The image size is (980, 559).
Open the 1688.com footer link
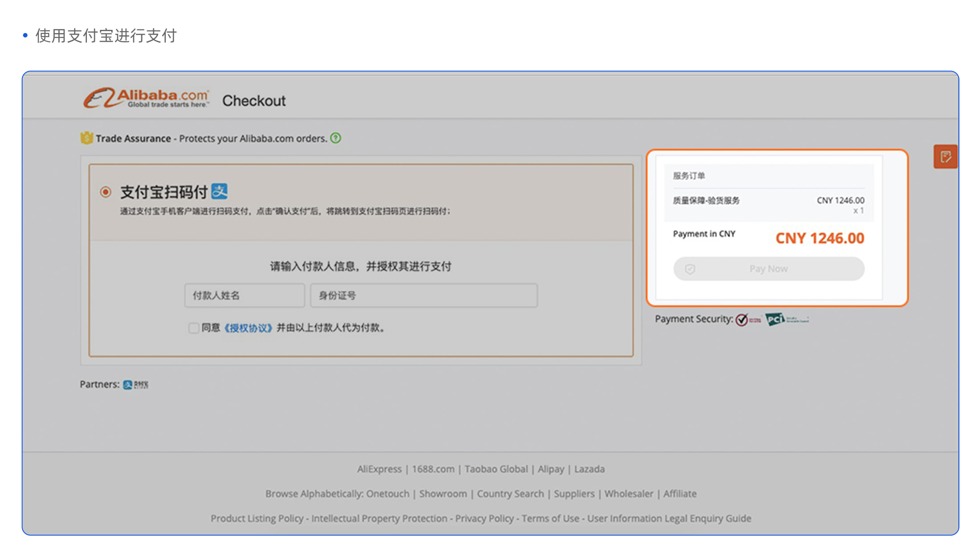[x=433, y=469]
